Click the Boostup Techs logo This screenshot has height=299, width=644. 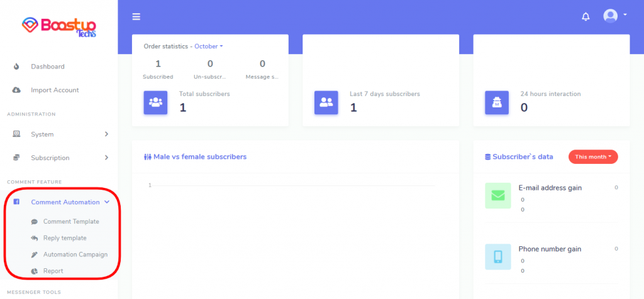[x=58, y=28]
